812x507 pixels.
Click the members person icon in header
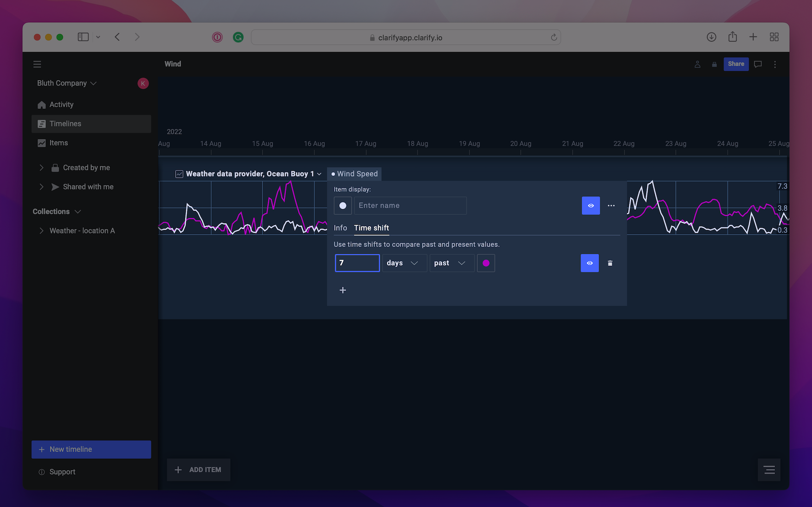[697, 64]
